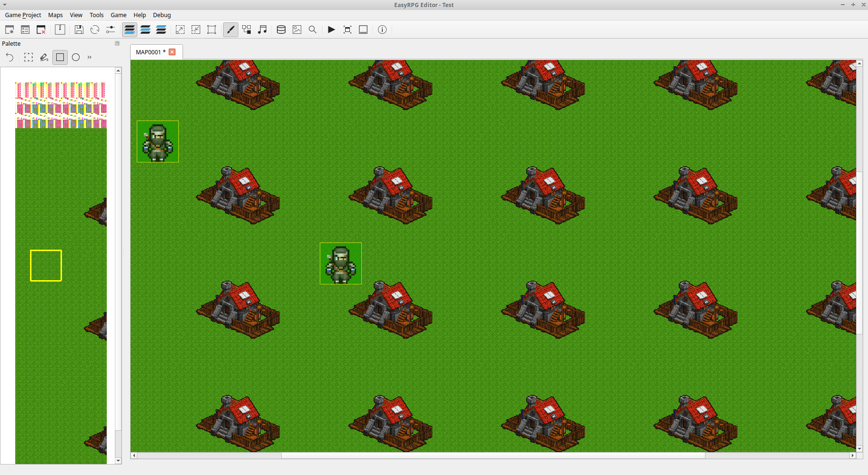Open the resource manager icon

pyautogui.click(x=246, y=30)
